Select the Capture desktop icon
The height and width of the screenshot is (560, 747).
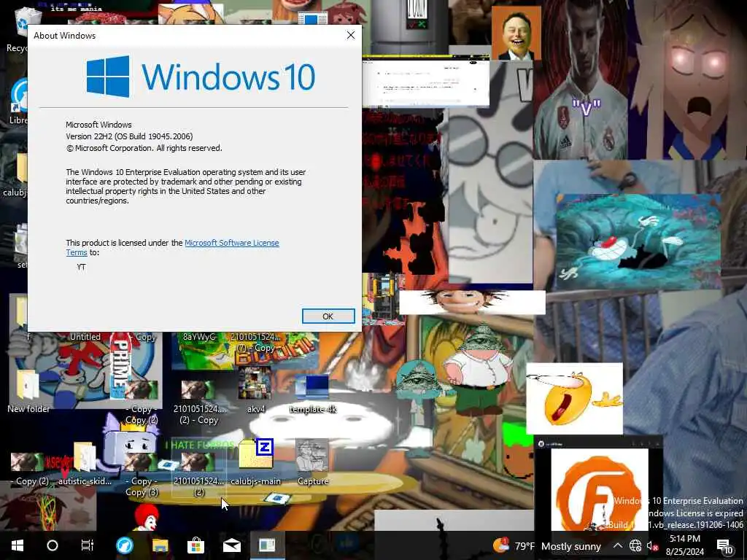pyautogui.click(x=312, y=461)
